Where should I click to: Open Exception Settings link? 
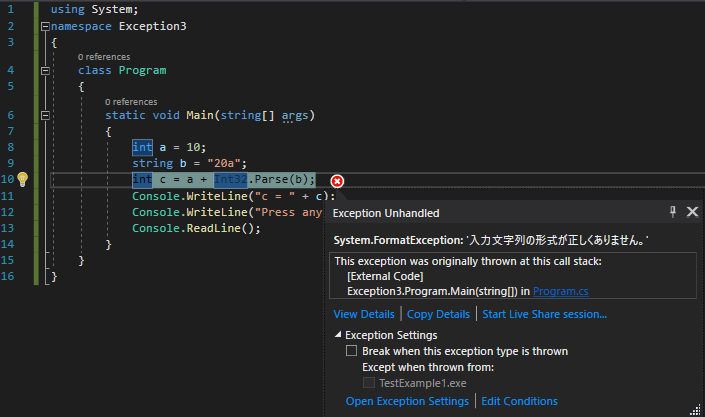click(407, 401)
